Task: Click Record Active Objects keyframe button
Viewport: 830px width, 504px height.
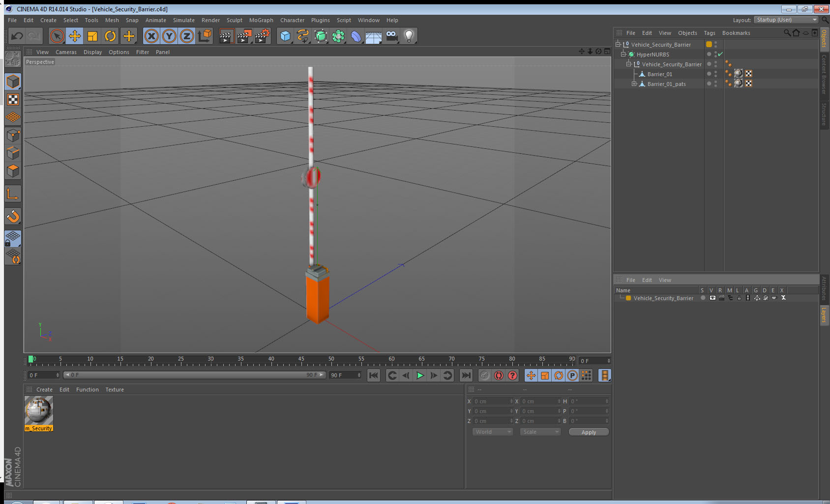Action: pos(485,375)
